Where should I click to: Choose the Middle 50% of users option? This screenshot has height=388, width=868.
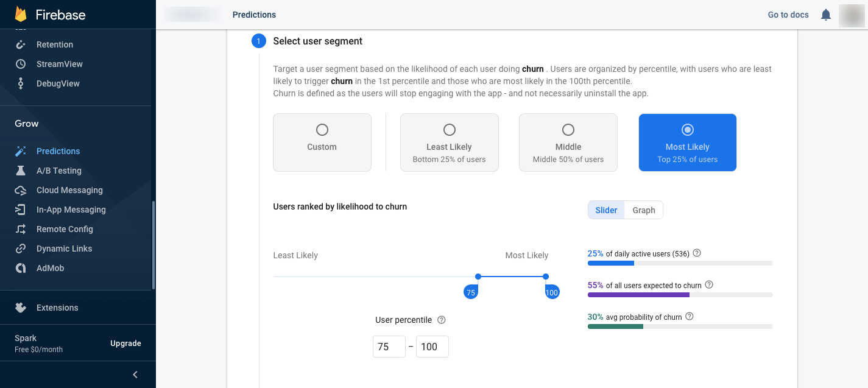[x=568, y=130]
